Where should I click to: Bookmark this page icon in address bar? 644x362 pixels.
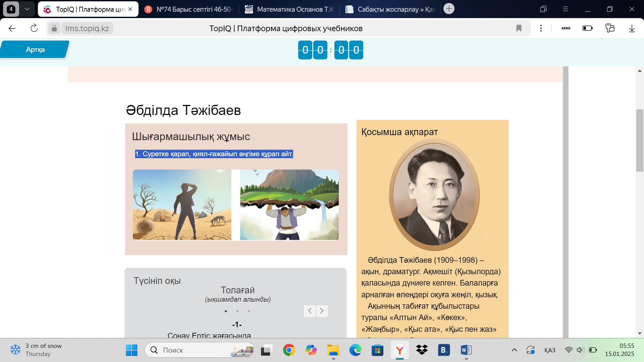pyautogui.click(x=519, y=28)
